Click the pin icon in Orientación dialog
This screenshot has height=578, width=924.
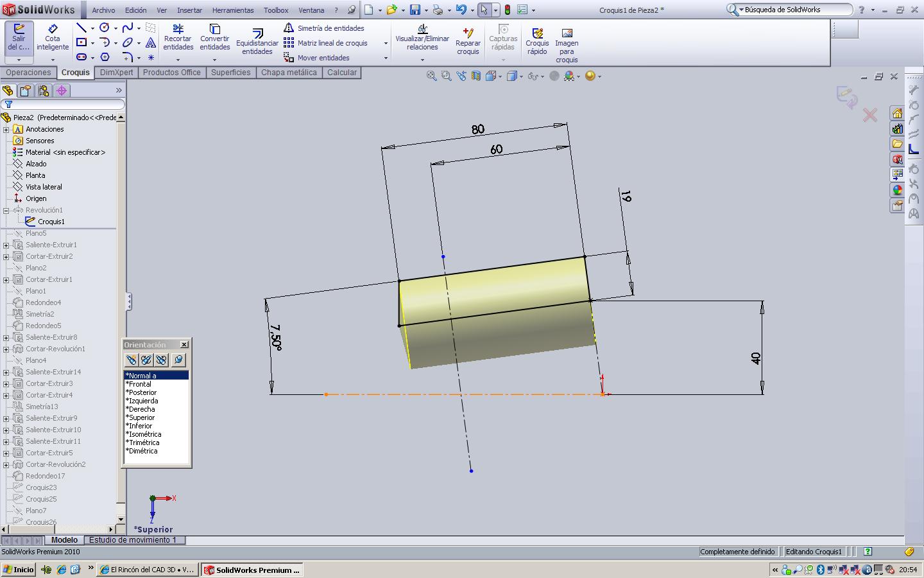click(x=178, y=360)
